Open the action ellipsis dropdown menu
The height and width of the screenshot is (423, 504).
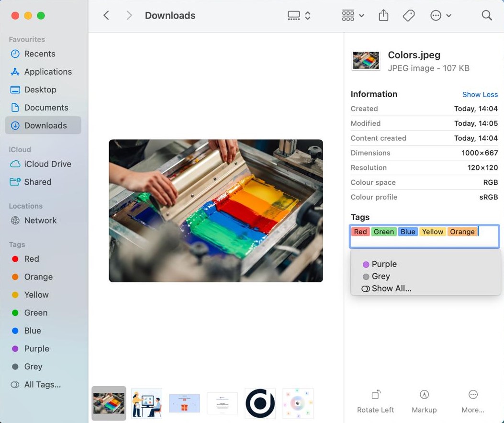(x=441, y=16)
